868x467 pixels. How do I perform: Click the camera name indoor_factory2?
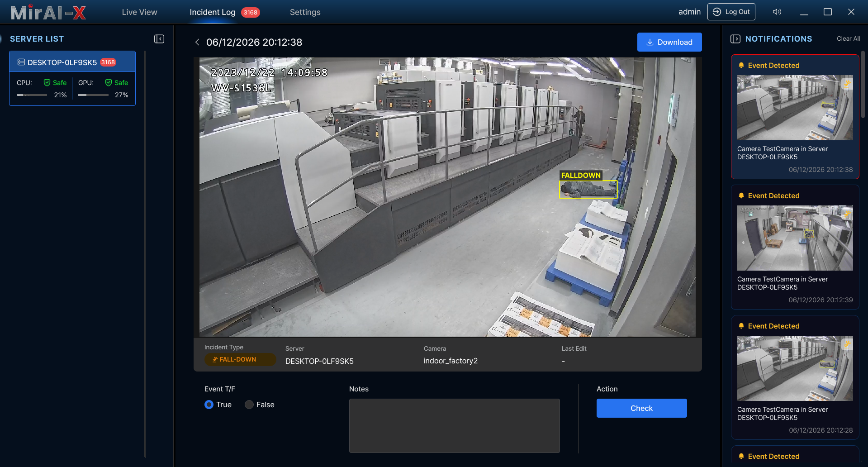coord(451,361)
